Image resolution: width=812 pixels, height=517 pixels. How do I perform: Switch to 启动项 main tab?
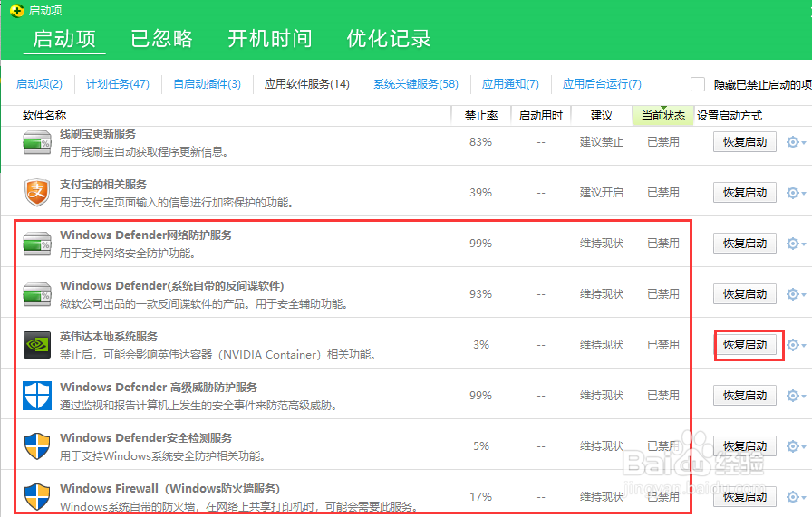pos(64,39)
